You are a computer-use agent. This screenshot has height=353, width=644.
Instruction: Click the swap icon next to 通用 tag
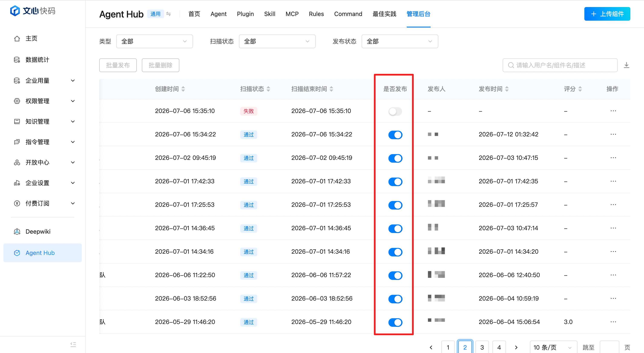point(168,14)
